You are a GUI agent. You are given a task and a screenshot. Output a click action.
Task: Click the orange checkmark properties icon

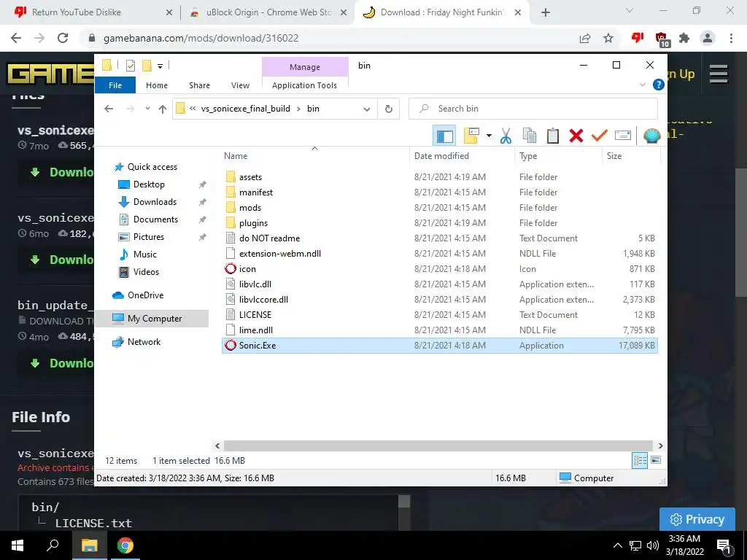[x=600, y=136]
